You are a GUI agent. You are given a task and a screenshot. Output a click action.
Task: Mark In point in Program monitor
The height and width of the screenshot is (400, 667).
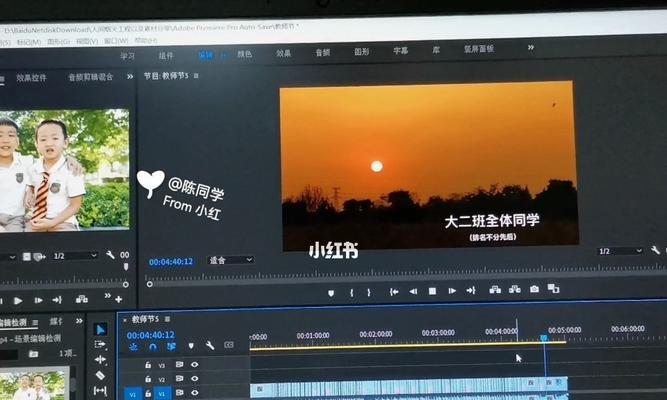click(352, 293)
